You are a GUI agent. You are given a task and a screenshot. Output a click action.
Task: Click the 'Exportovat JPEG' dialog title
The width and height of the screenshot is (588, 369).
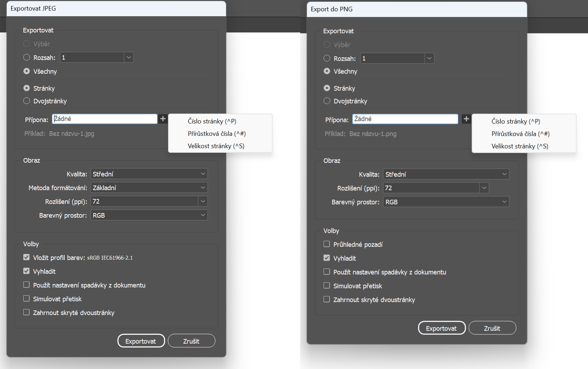[33, 8]
